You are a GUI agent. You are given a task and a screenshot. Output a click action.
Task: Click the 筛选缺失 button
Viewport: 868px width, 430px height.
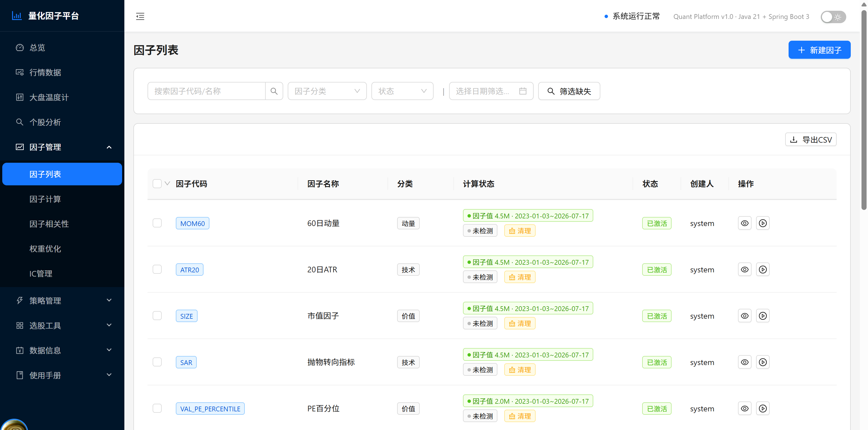[x=569, y=91]
